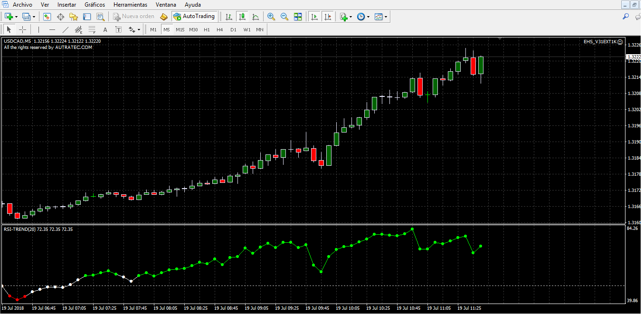
Task: Zoom out the chart
Action: (284, 17)
